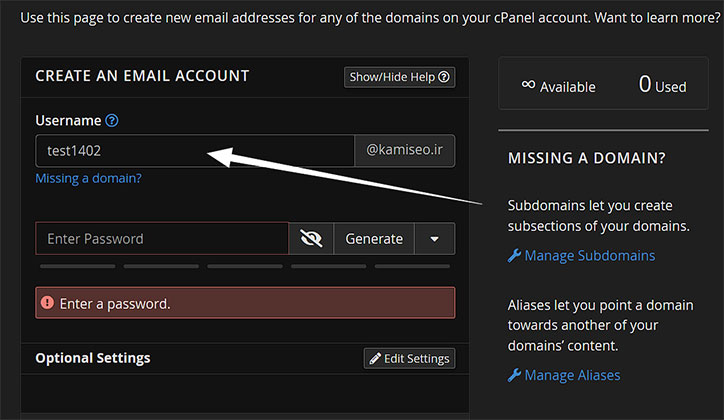Open the Generate password options dropdown arrow
724x420 pixels.
[434, 239]
